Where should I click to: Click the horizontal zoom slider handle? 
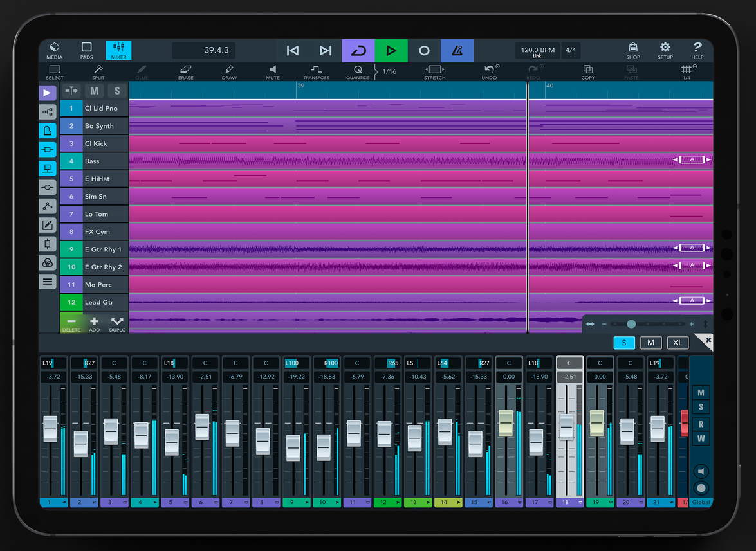631,324
